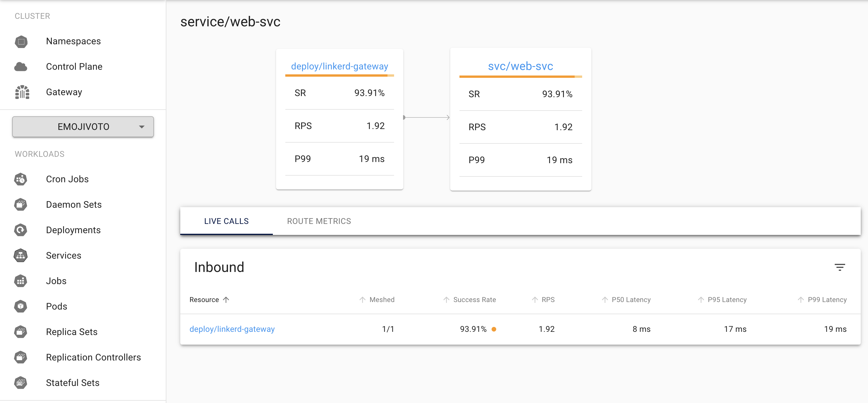Image resolution: width=868 pixels, height=403 pixels.
Task: Sort by Meshed column header
Action: coord(377,299)
